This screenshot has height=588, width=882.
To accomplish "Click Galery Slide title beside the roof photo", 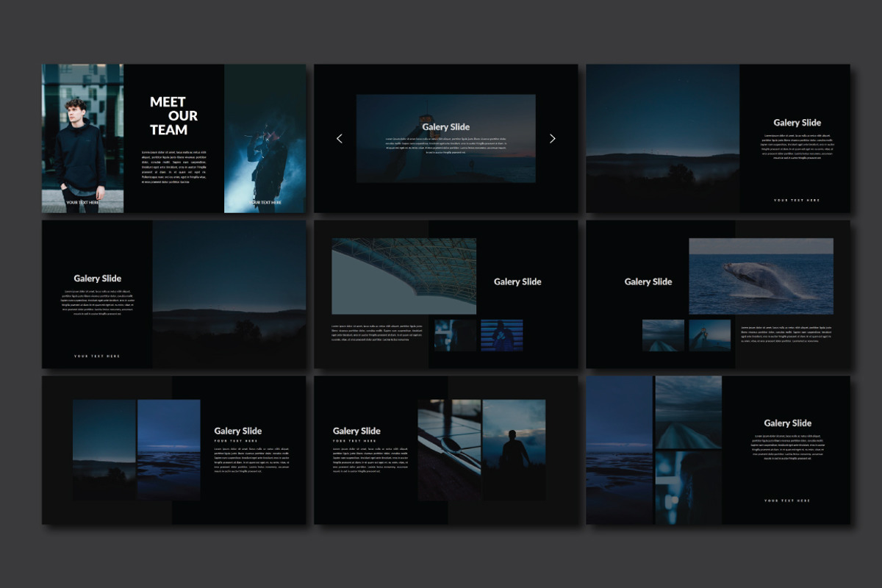I will 517,282.
